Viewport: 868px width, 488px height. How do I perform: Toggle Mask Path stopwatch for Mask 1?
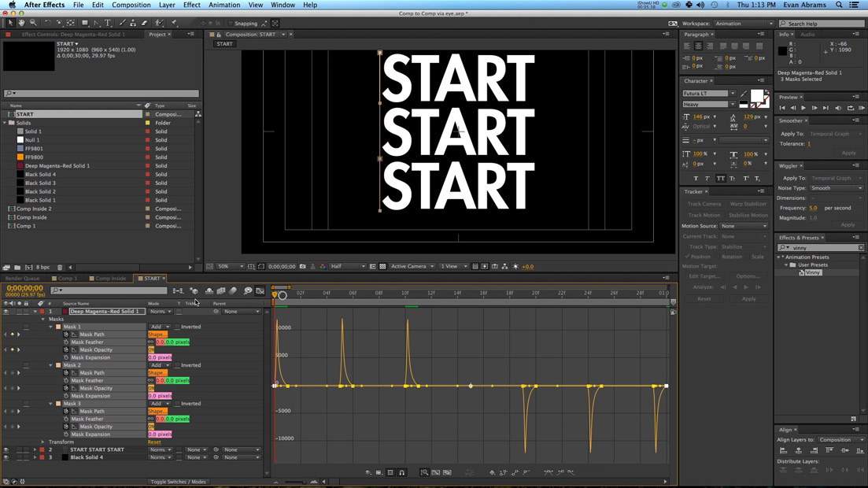(x=66, y=335)
